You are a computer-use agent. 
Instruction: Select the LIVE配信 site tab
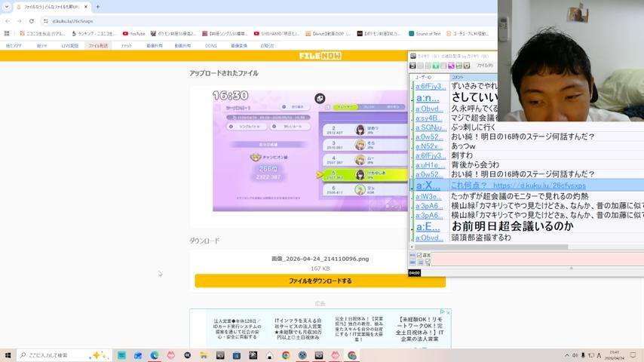pyautogui.click(x=70, y=45)
